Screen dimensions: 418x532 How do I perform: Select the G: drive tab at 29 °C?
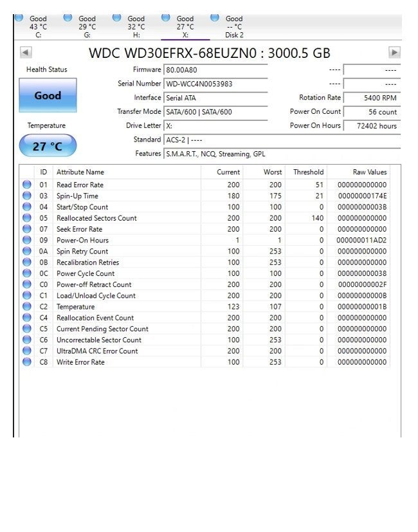coord(87,27)
